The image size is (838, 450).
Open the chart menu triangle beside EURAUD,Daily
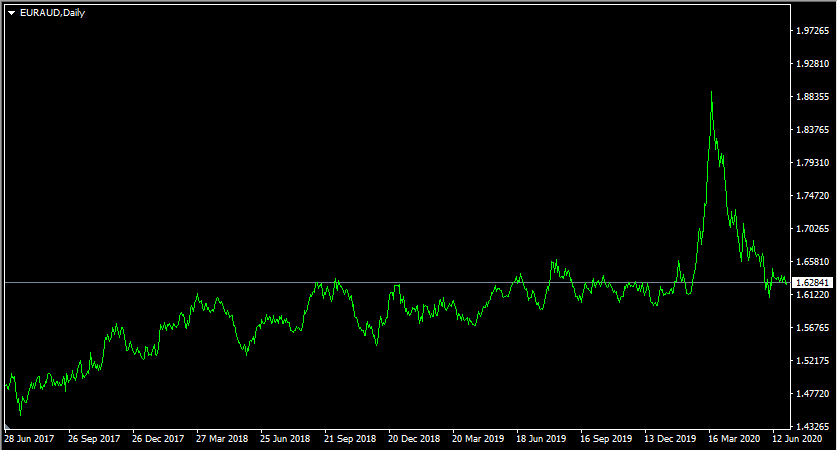tap(11, 13)
